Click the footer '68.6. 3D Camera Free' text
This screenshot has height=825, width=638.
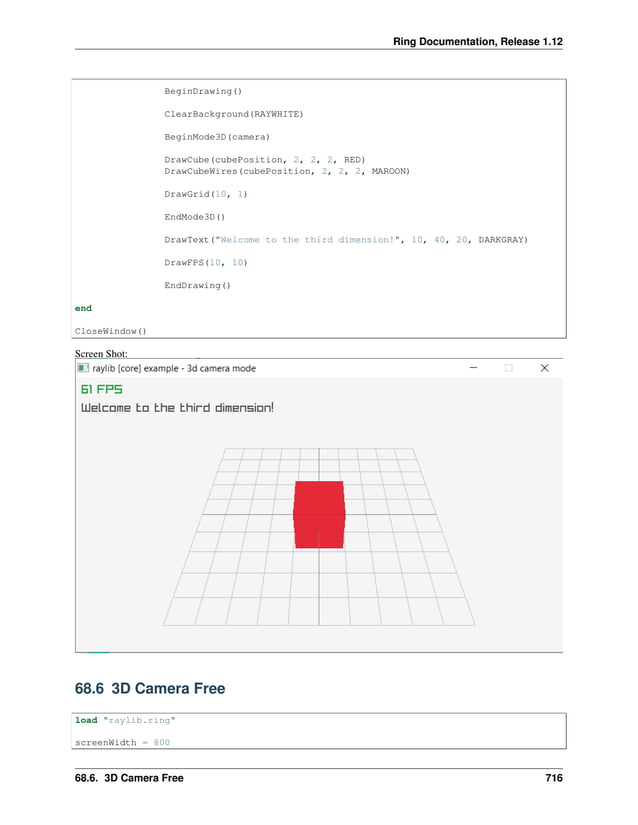click(129, 778)
